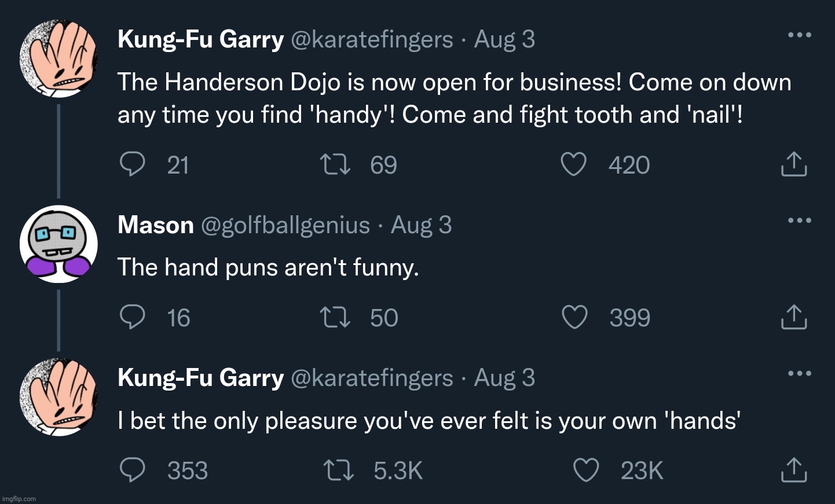Open Kung-Fu Garry's profile picture on first tweet

click(58, 58)
